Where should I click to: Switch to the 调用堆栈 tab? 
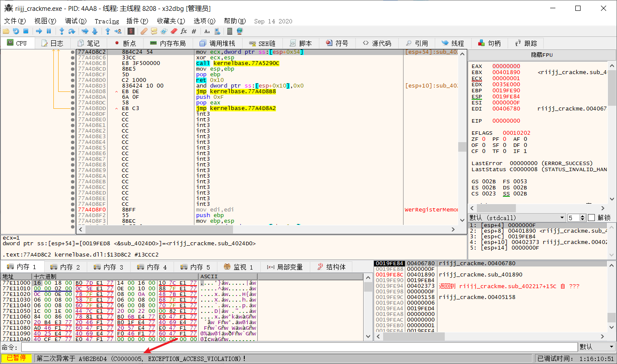click(x=217, y=43)
